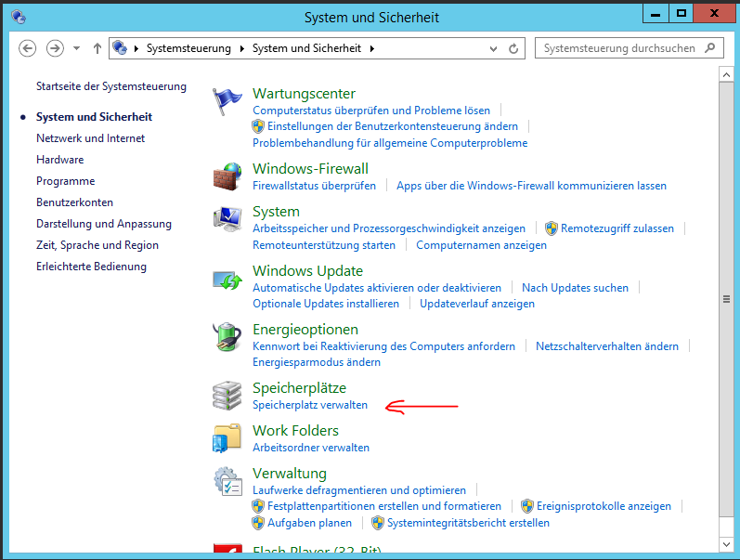Click the System monitor icon
Image resolution: width=740 pixels, height=560 pixels.
coord(227,219)
